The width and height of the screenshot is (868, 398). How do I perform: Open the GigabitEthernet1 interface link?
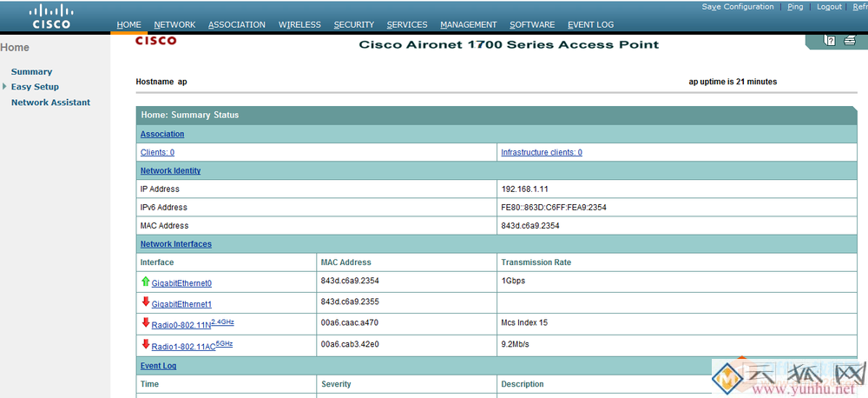(x=181, y=304)
